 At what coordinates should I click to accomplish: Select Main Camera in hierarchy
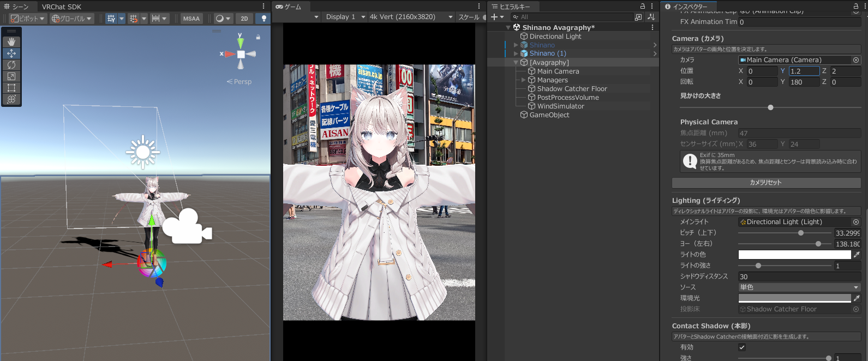558,71
